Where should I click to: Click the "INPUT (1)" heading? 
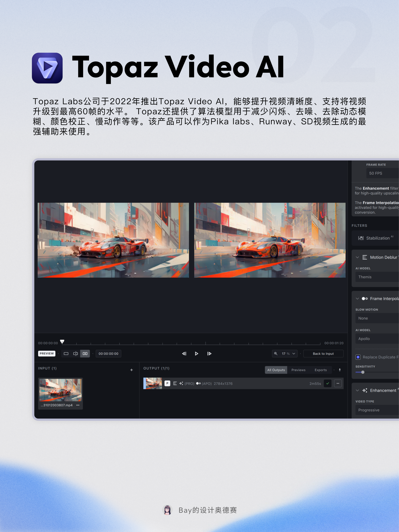pos(47,368)
